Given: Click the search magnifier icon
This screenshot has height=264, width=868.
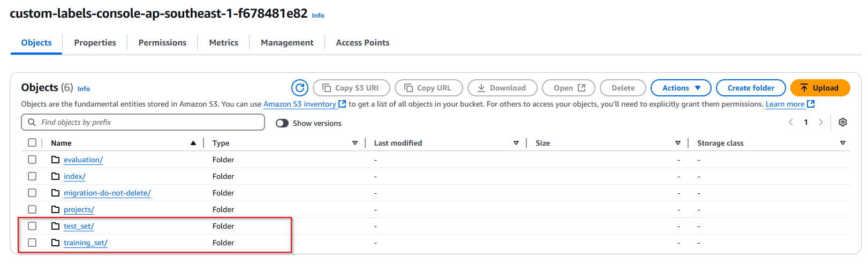Looking at the screenshot, I should coord(32,122).
